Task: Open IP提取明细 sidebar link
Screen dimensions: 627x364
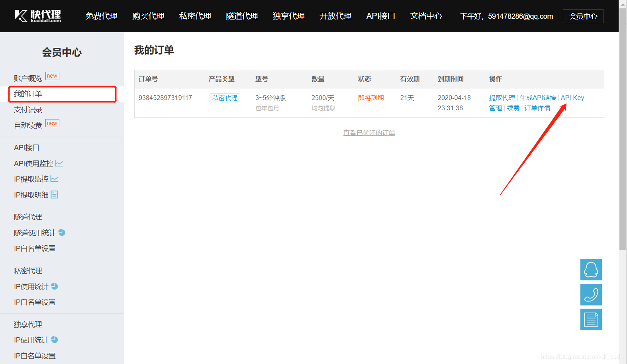Action: click(31, 195)
